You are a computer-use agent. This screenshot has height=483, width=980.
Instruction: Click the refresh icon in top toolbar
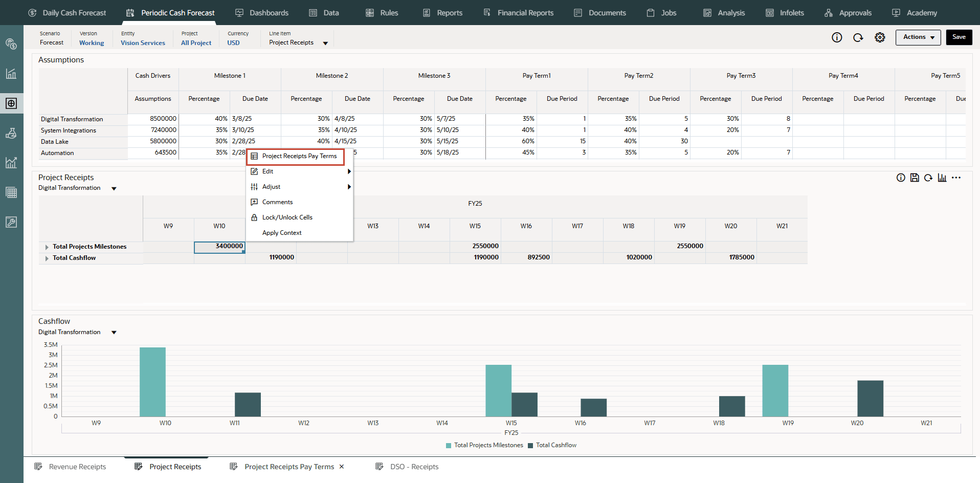coord(858,37)
